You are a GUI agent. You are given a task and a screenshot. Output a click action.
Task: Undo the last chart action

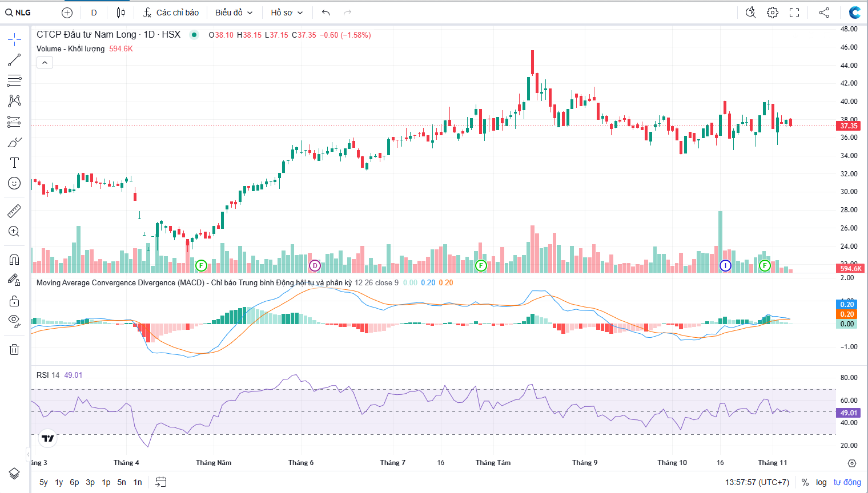[326, 13]
